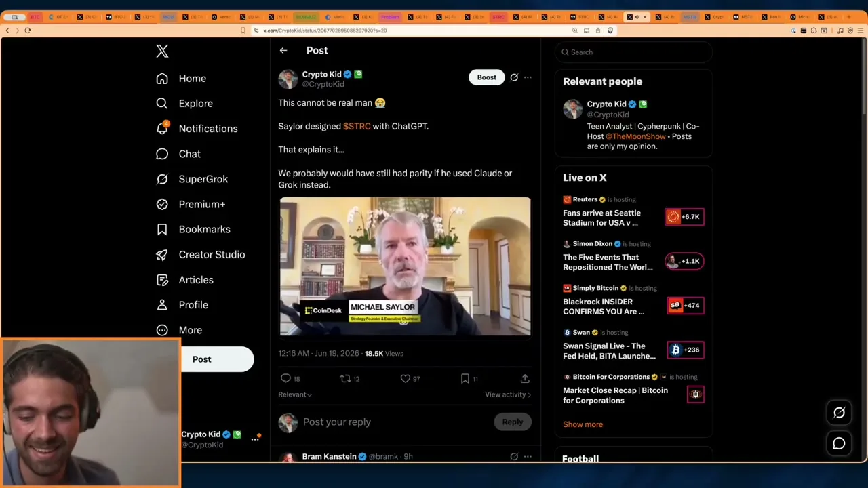
Task: Click the Reply button
Action: pos(513,422)
